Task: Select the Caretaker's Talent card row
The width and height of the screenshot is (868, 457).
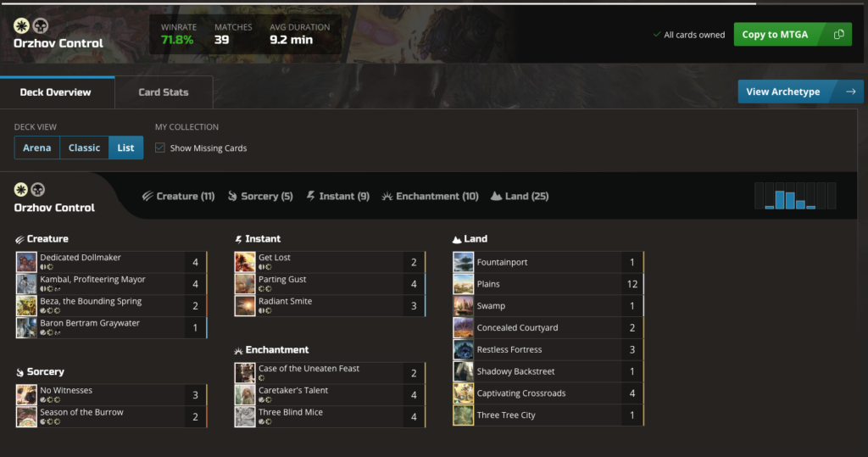Action: (330, 395)
